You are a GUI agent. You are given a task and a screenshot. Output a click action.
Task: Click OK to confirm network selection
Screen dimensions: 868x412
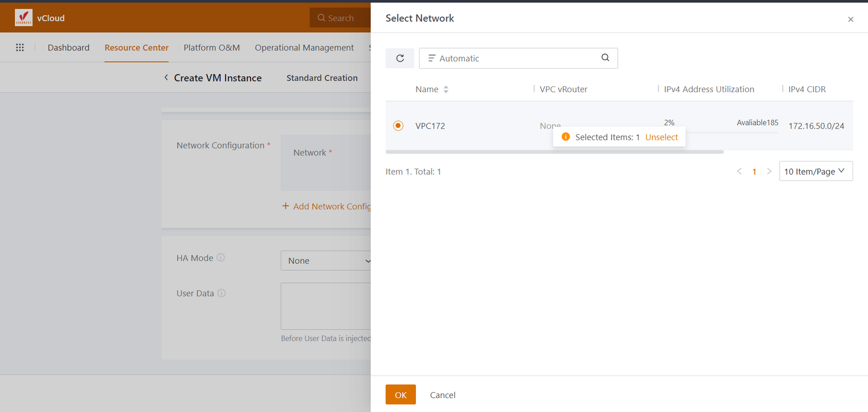400,394
